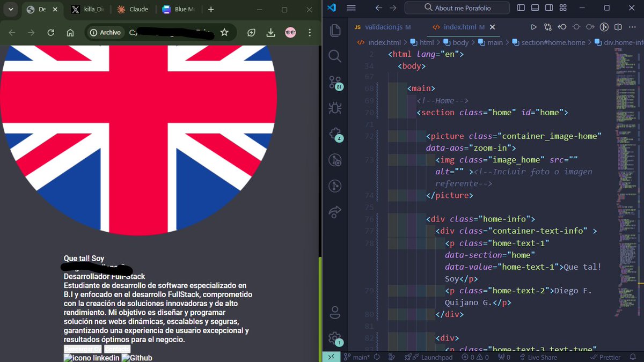Click the main* branch in status bar

point(356,357)
